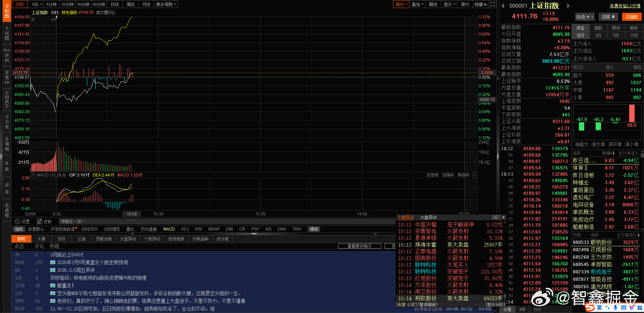The image size is (644, 313).
Task: Close the 个股异动 popup panel
Action: pos(503,217)
